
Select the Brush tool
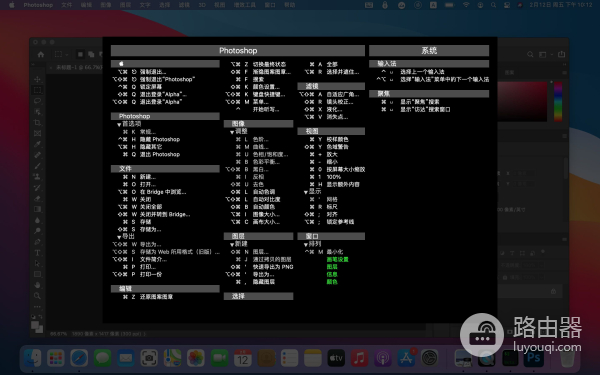tap(38, 166)
